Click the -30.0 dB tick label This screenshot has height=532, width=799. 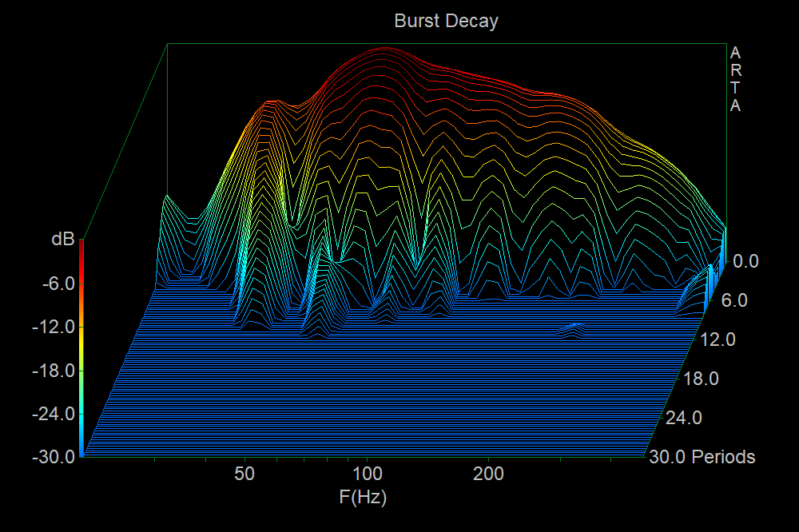tap(55, 458)
